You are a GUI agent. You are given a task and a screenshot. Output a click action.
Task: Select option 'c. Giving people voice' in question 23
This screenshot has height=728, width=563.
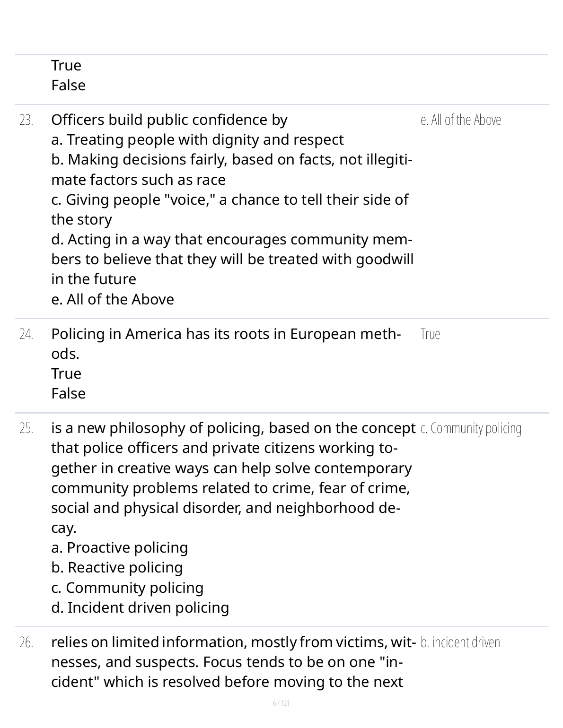pyautogui.click(x=230, y=200)
